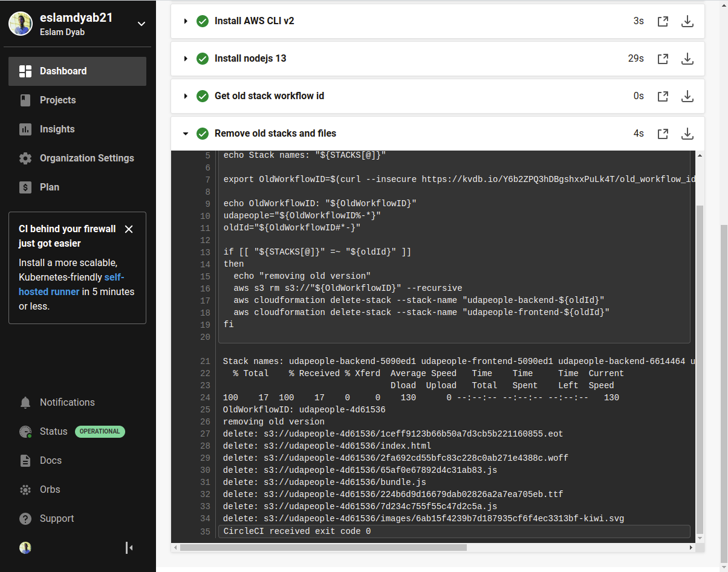Open Install nodejs 13 step in new tab
The image size is (728, 572).
click(x=663, y=59)
